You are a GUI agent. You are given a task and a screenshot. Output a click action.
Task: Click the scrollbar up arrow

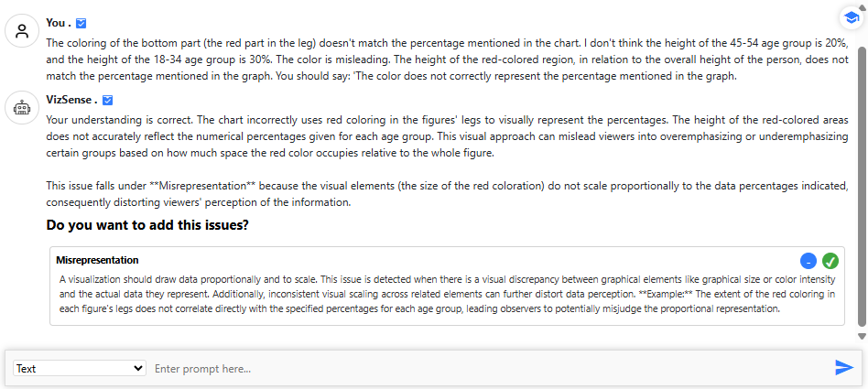(861, 5)
